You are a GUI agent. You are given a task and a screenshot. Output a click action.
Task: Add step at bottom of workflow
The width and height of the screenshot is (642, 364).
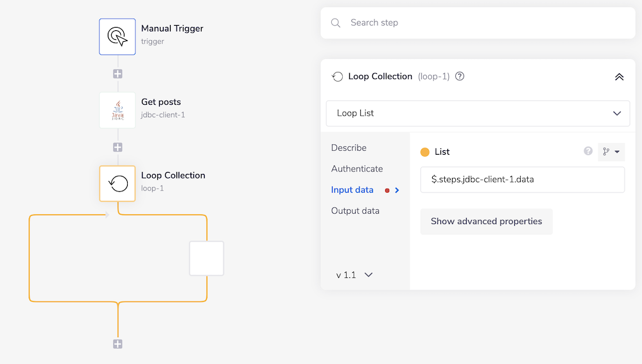click(117, 344)
